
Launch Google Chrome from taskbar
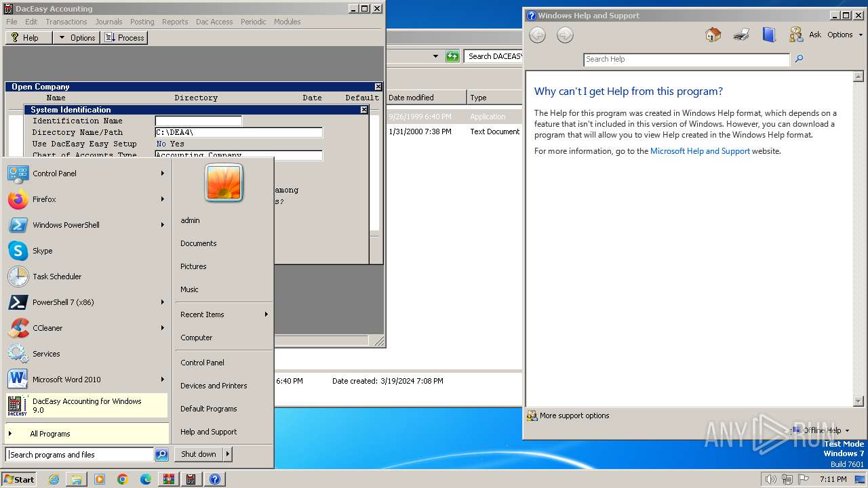pyautogui.click(x=122, y=479)
